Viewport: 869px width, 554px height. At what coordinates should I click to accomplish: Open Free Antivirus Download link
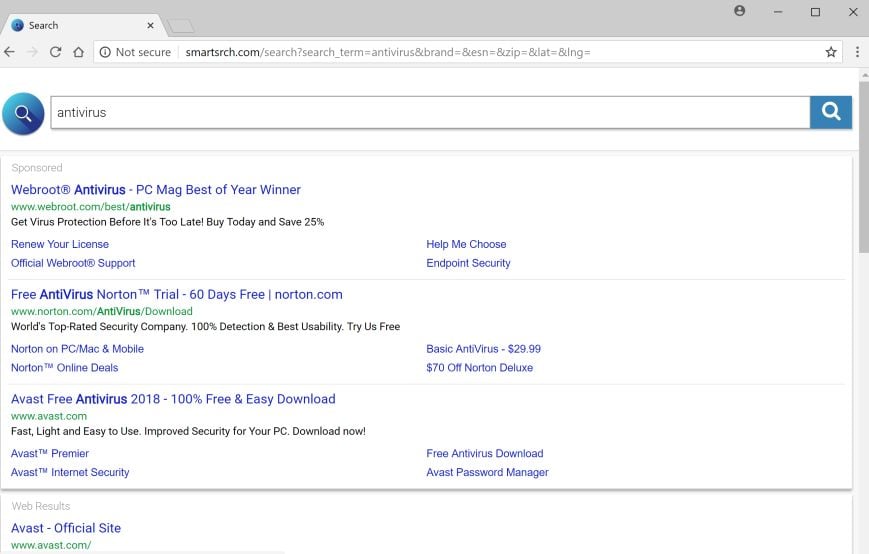coord(485,454)
